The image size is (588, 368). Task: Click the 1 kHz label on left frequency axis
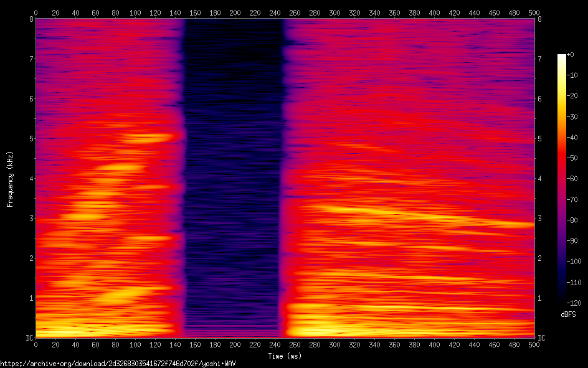[x=30, y=298]
